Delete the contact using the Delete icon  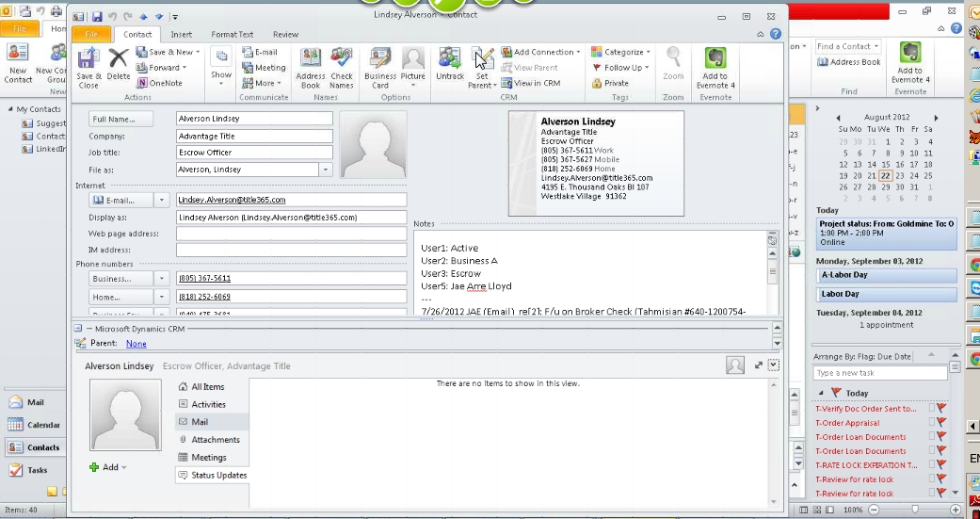tap(119, 65)
